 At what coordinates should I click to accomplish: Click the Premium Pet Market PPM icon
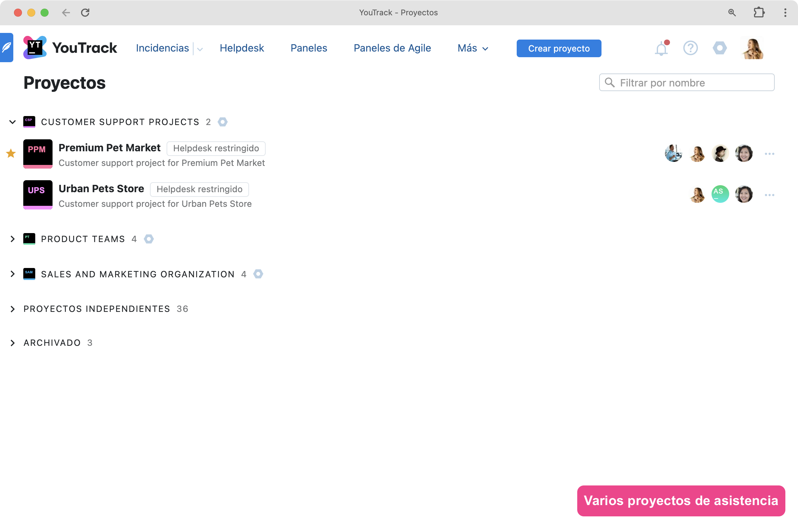click(x=38, y=154)
